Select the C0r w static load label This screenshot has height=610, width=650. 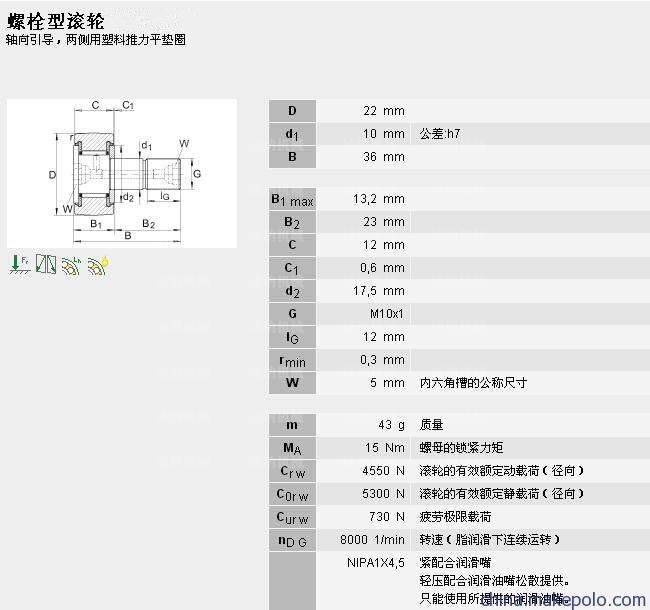pos(292,494)
